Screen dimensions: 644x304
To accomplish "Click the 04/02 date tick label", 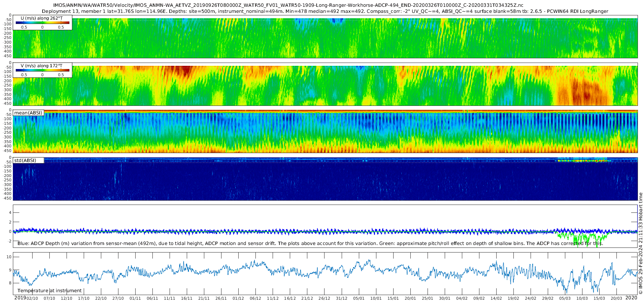I will pyautogui.click(x=462, y=298).
